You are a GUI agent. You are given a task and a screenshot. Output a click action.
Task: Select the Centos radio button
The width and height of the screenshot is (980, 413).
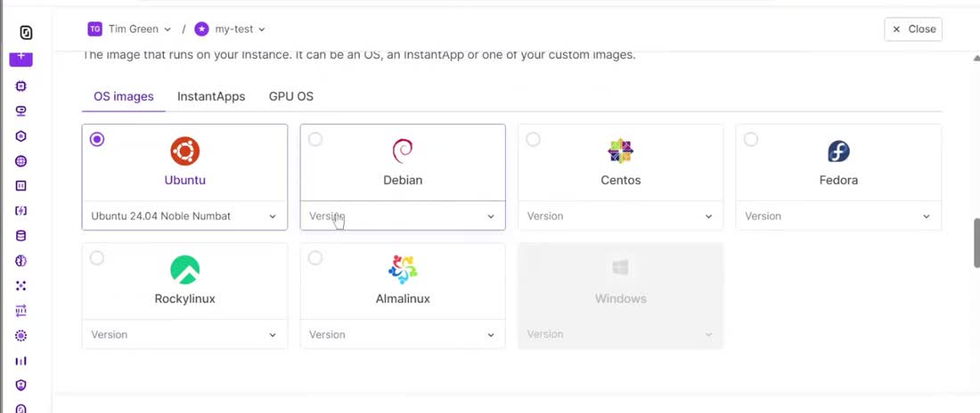533,140
